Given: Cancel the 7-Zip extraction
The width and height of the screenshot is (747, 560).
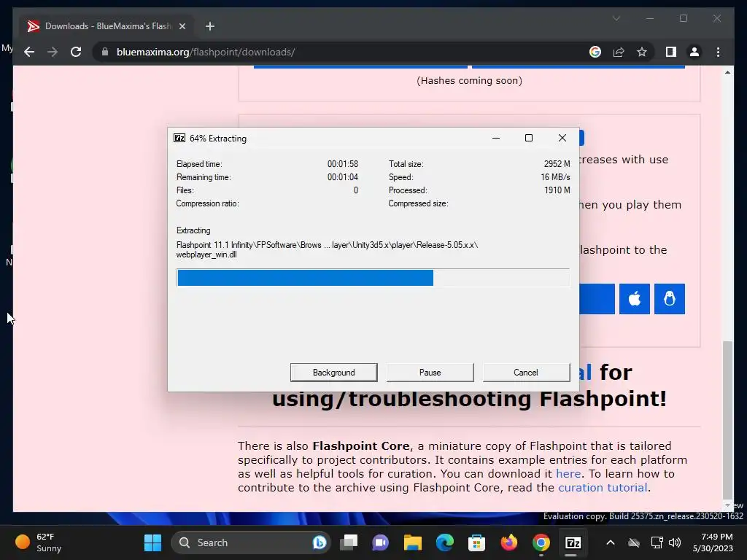Looking at the screenshot, I should tap(526, 373).
